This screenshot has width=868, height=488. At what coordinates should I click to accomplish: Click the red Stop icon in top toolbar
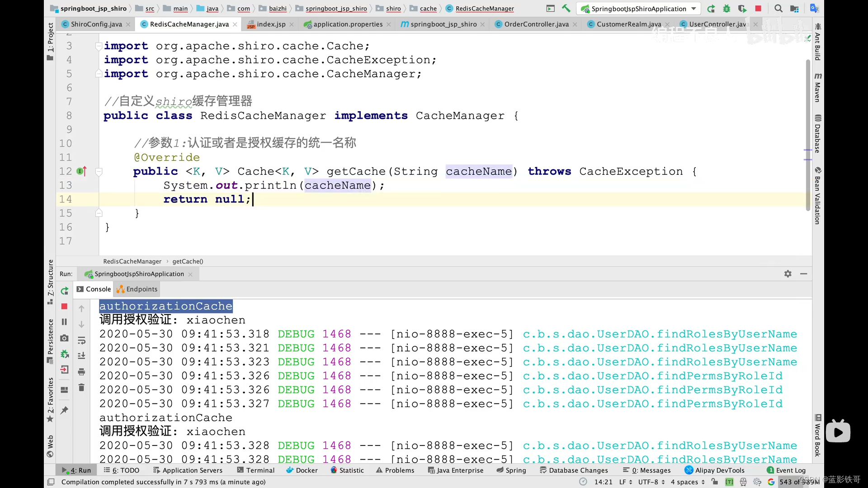tap(758, 8)
